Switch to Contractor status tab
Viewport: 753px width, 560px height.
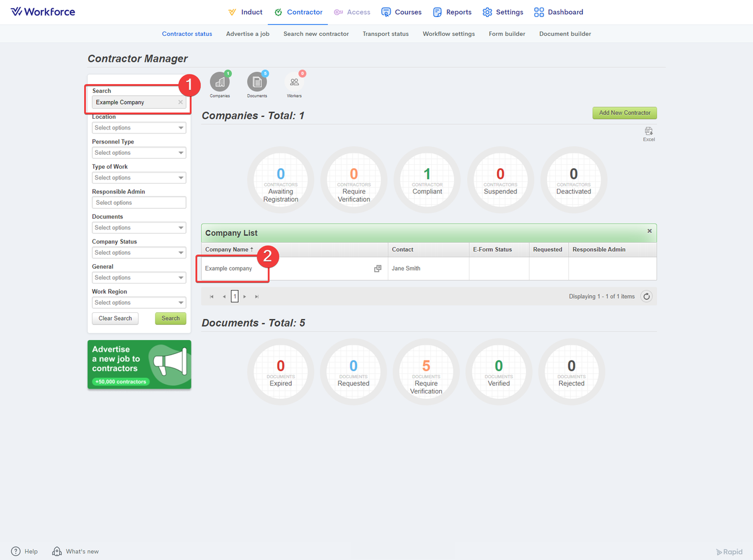pyautogui.click(x=187, y=34)
